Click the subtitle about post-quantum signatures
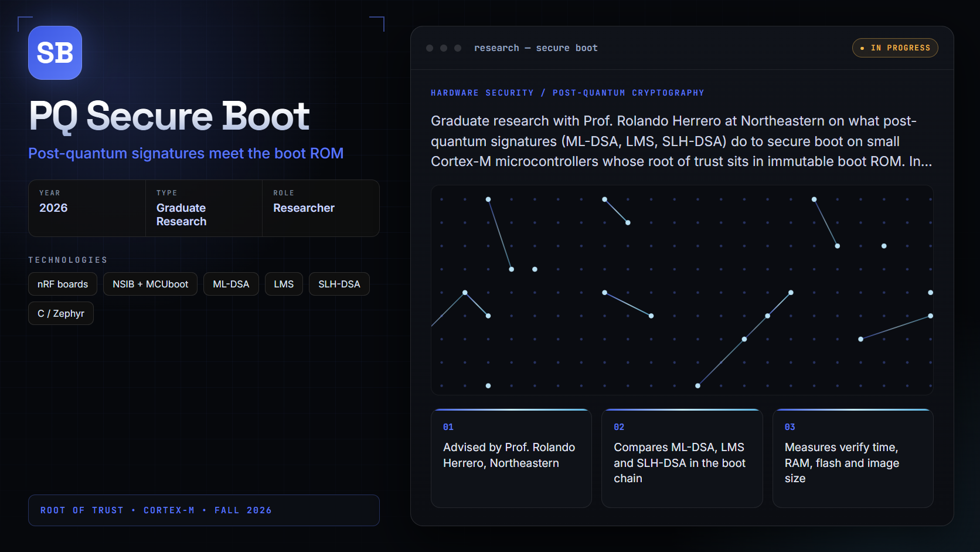The height and width of the screenshot is (552, 980). 186,153
